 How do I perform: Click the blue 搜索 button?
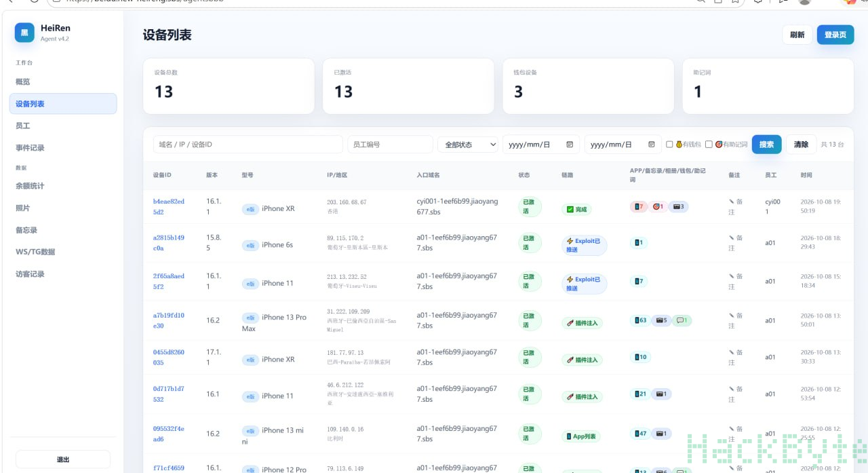pos(767,145)
